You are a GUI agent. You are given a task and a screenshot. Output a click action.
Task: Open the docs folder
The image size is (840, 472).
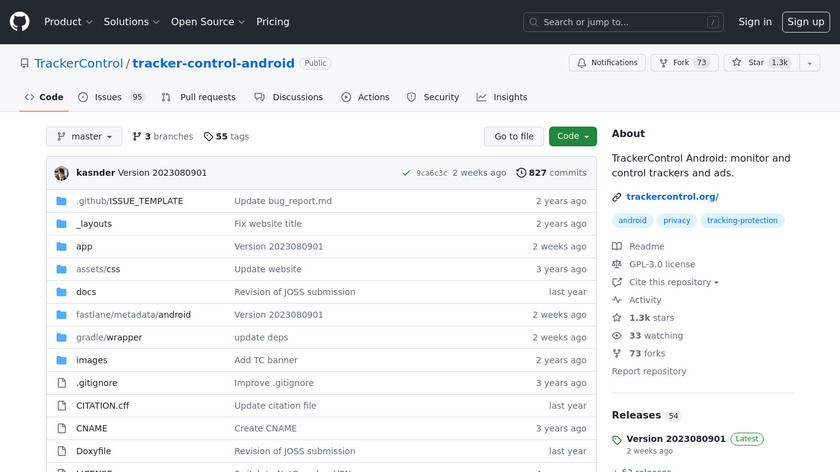[86, 292]
